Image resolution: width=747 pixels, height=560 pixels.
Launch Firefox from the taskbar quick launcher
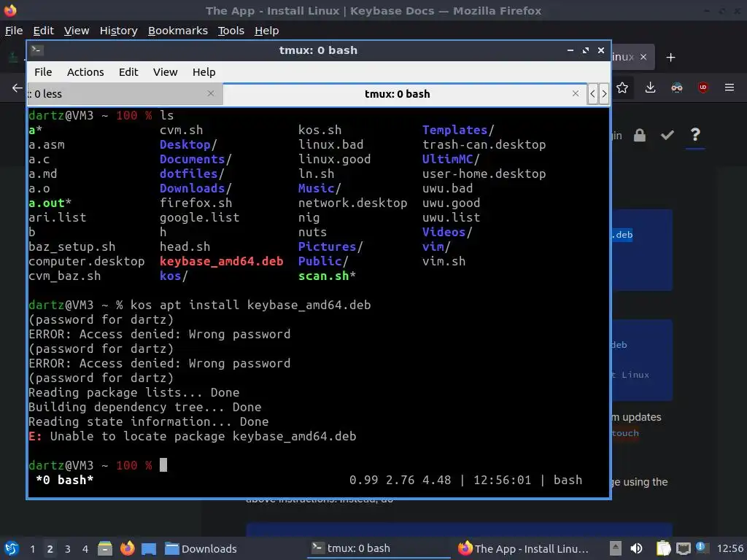[127, 548]
